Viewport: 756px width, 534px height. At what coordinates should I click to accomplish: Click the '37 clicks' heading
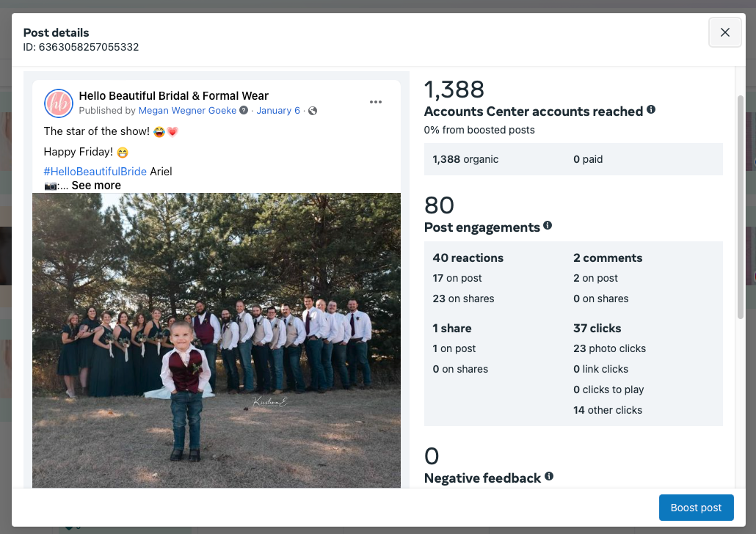click(597, 328)
